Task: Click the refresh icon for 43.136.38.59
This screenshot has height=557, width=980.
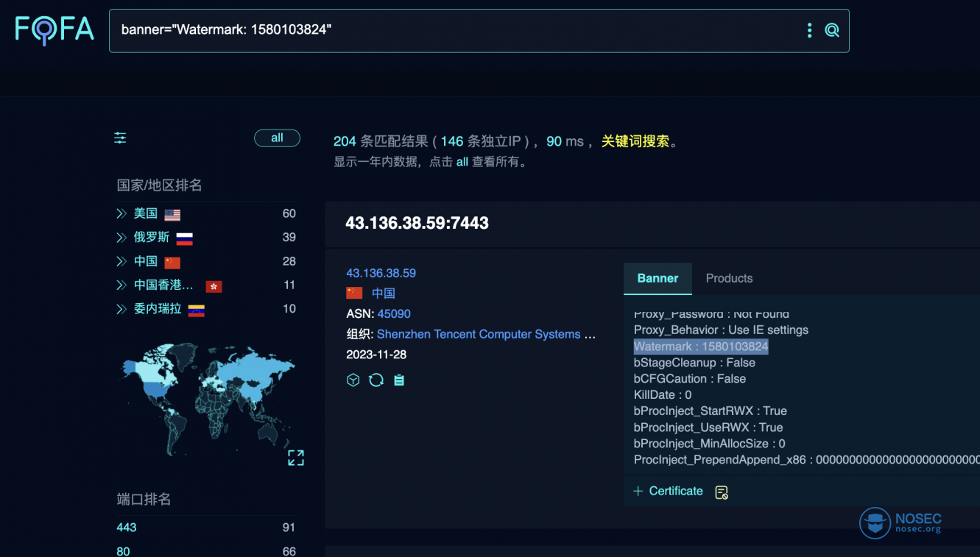Action: point(376,380)
